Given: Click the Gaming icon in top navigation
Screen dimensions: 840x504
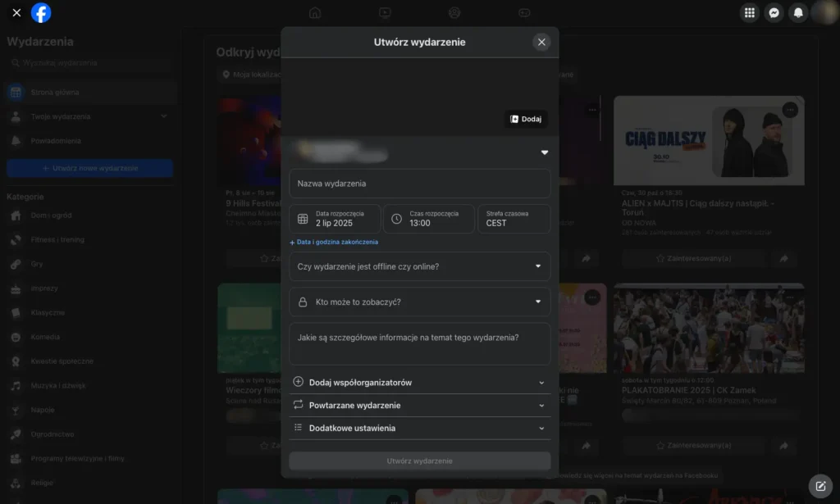Looking at the screenshot, I should pyautogui.click(x=524, y=12).
